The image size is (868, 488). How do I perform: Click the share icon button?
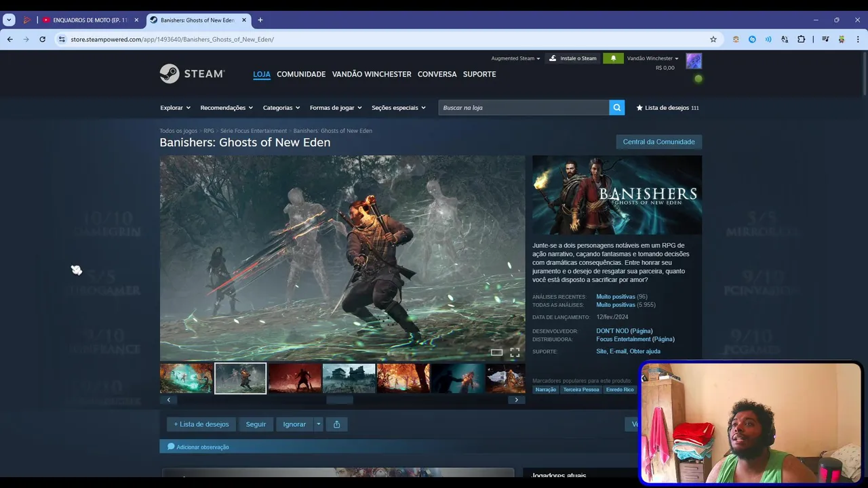click(x=336, y=424)
